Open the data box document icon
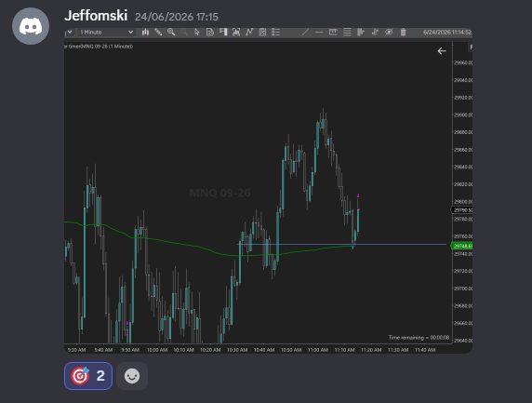The height and width of the screenshot is (403, 532). click(x=210, y=32)
